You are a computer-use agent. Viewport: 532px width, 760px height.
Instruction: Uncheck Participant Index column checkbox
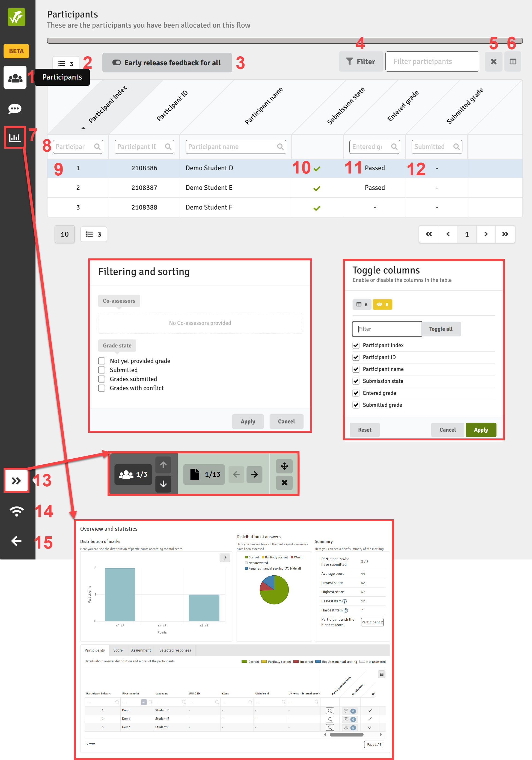tap(356, 345)
